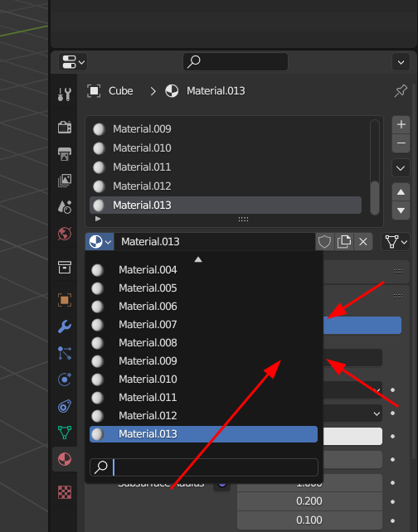
Task: Open the Object properties tab
Action: (65, 300)
